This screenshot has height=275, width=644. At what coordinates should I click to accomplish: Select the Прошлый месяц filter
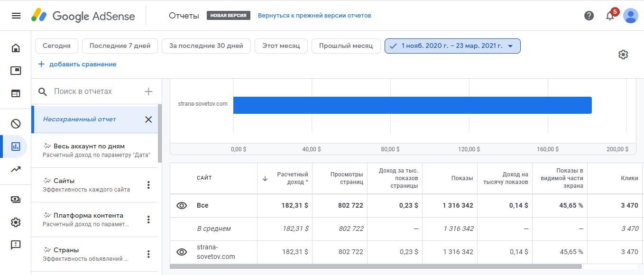pos(346,46)
